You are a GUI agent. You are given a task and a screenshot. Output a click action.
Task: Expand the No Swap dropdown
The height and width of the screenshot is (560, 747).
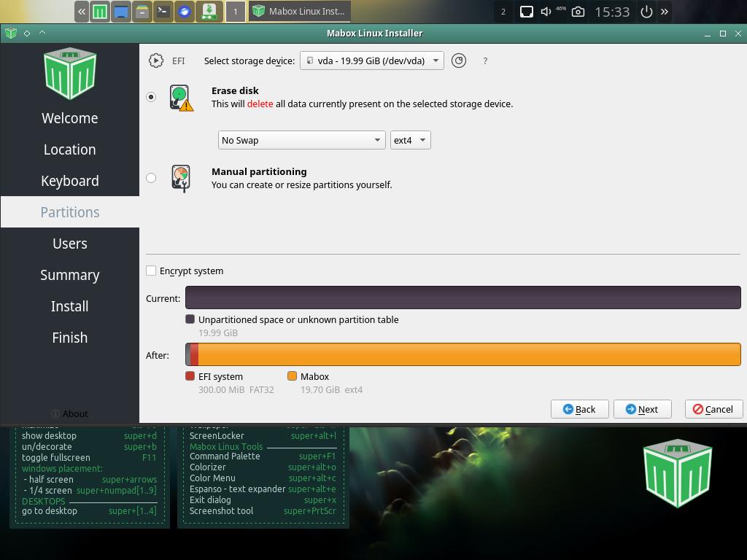click(x=301, y=140)
